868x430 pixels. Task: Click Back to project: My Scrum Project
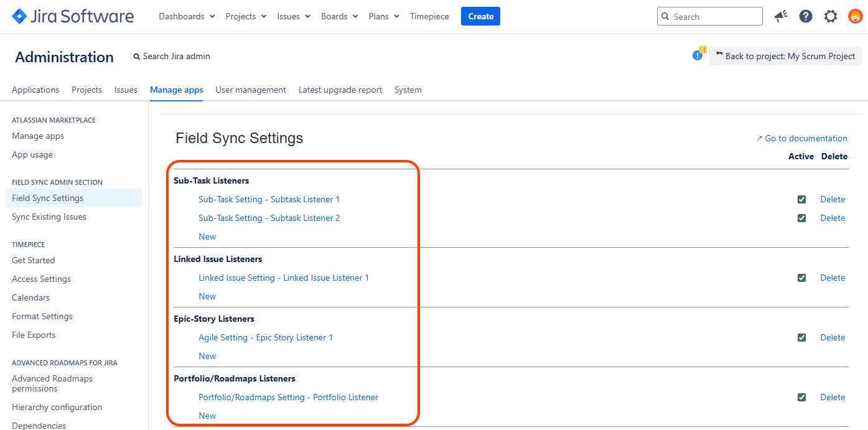785,56
